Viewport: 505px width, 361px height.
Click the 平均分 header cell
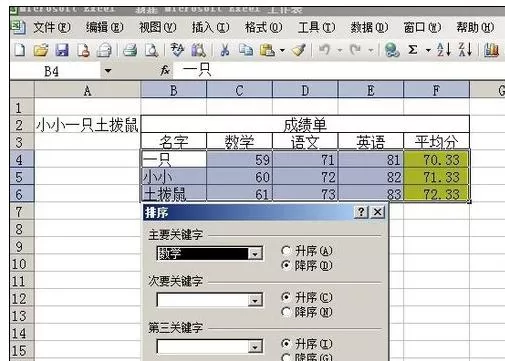(437, 142)
